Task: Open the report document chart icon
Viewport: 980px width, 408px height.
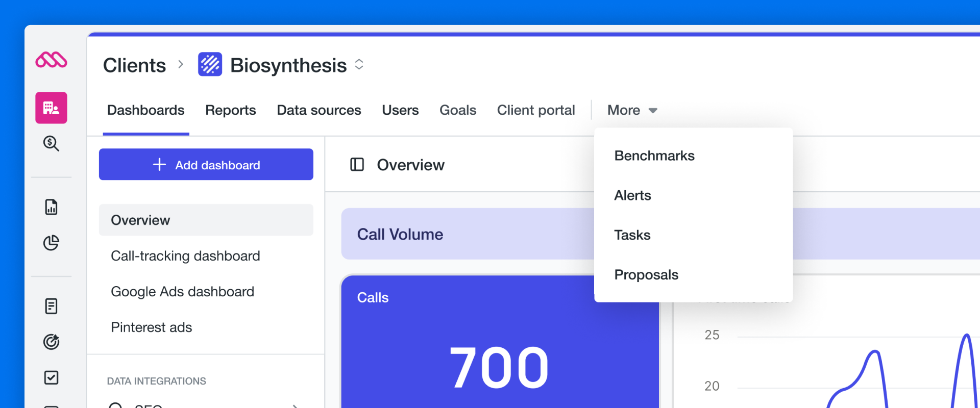Action: (51, 207)
